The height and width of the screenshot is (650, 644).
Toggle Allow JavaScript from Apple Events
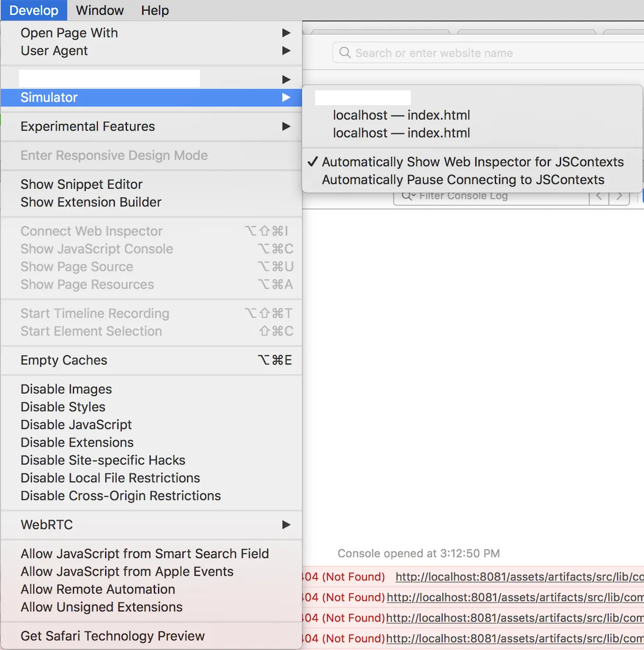151,572
